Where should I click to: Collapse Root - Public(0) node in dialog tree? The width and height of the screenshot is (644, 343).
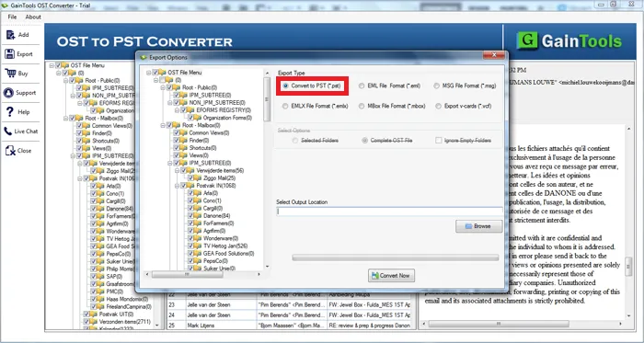click(x=163, y=87)
